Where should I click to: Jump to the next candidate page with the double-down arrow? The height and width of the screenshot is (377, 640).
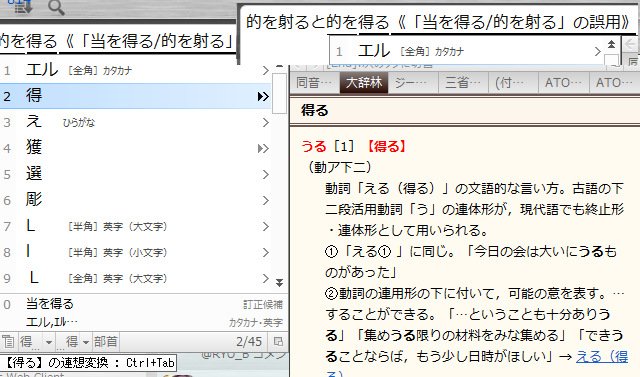coord(279,282)
